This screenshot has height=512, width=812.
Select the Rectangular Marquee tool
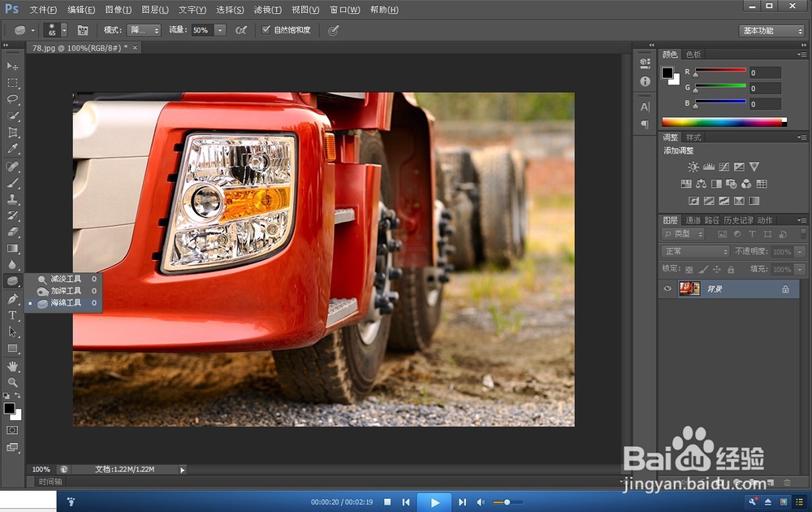[x=12, y=83]
